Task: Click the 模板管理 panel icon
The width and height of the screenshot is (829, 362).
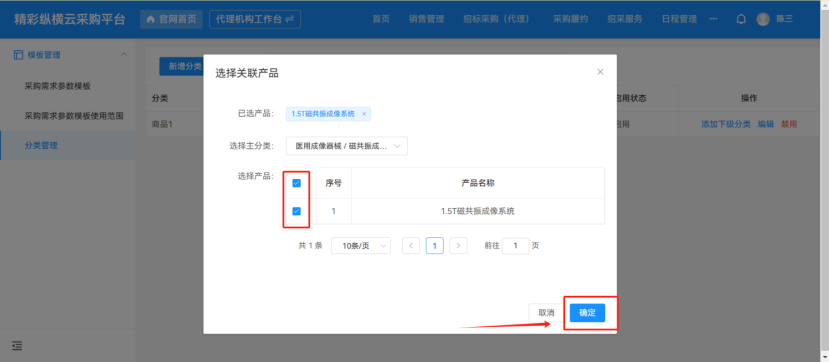Action: pyautogui.click(x=19, y=54)
